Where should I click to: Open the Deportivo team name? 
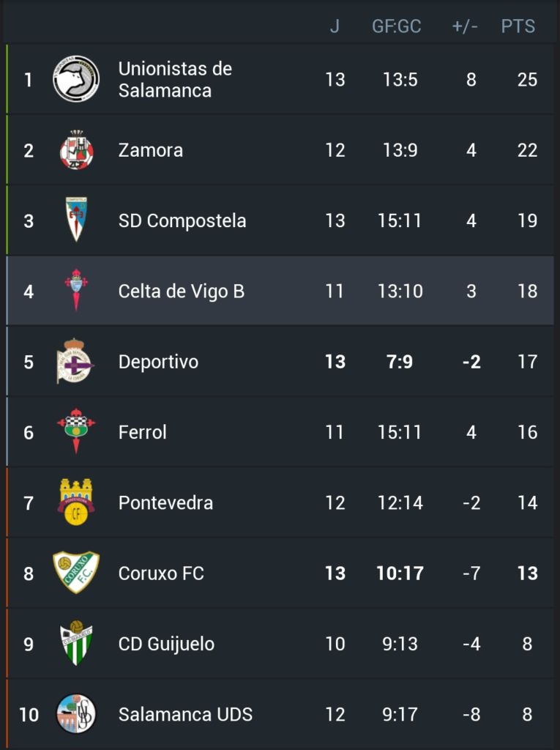tap(158, 362)
